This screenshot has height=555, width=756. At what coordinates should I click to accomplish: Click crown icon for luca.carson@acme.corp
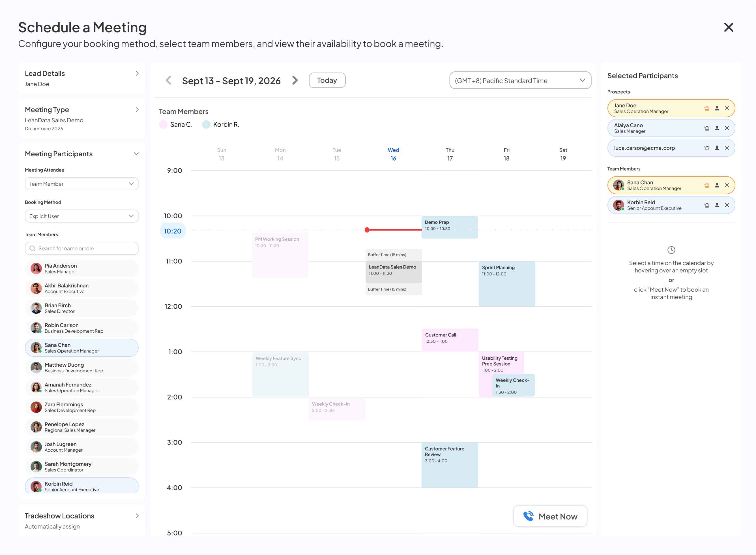tap(707, 148)
